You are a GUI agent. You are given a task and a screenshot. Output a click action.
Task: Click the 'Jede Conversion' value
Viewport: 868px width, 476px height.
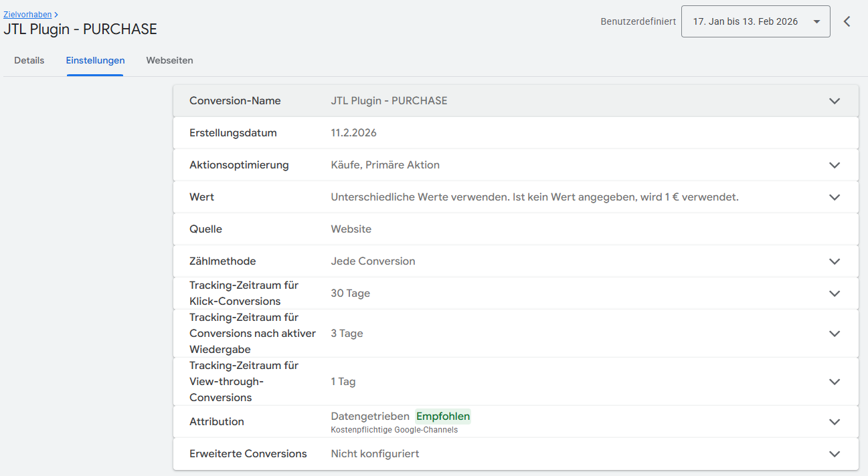click(373, 261)
